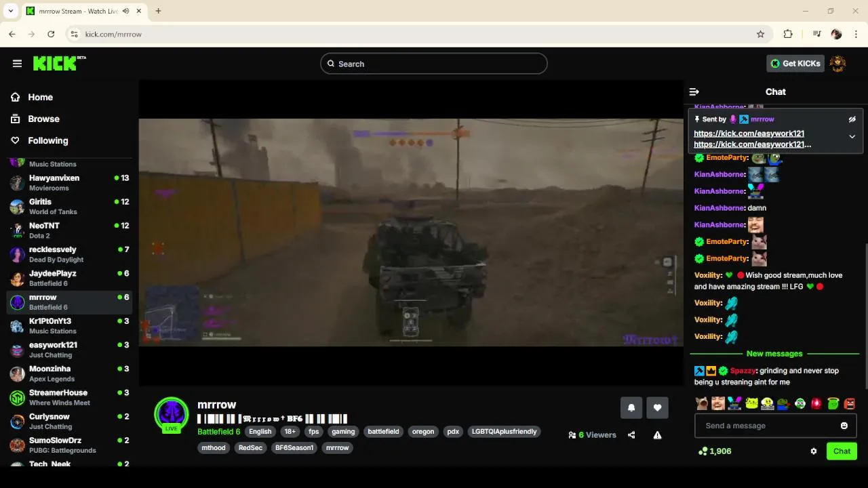Viewport: 868px width, 488px height.
Task: Open chat settings gear
Action: (x=814, y=451)
